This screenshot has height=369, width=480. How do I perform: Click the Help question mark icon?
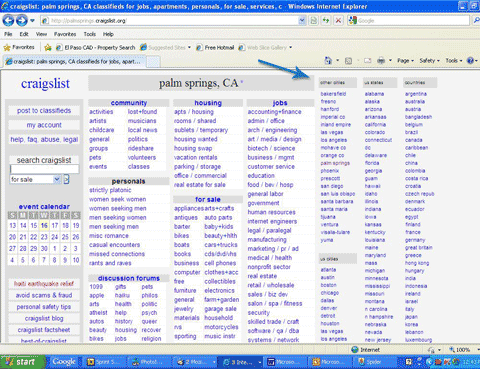pos(470,61)
